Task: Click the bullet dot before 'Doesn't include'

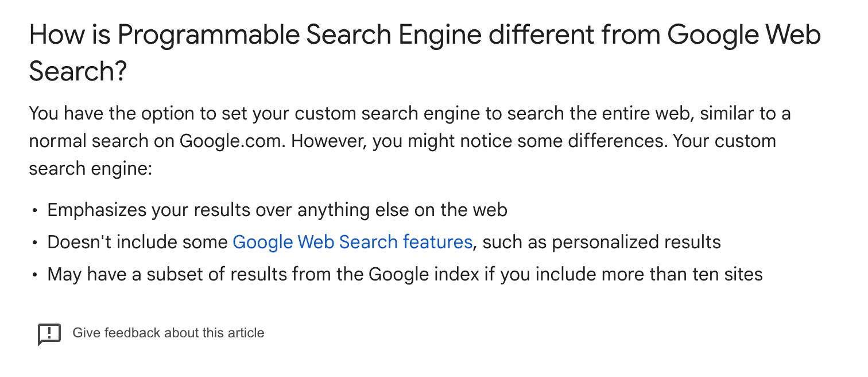Action: 35,243
